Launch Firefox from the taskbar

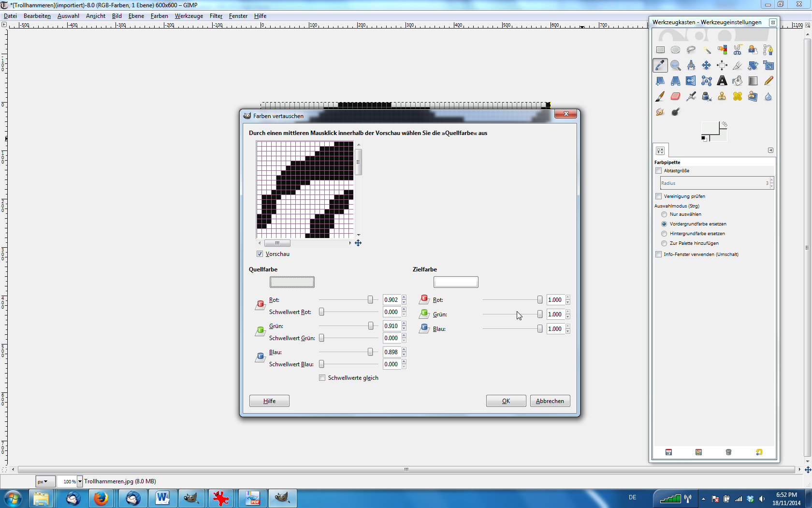pyautogui.click(x=101, y=498)
